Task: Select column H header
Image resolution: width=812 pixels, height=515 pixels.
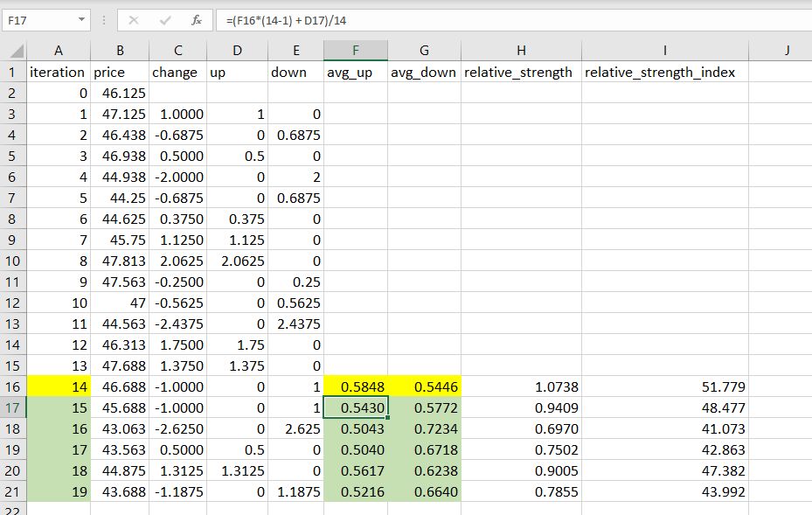Action: coord(521,50)
